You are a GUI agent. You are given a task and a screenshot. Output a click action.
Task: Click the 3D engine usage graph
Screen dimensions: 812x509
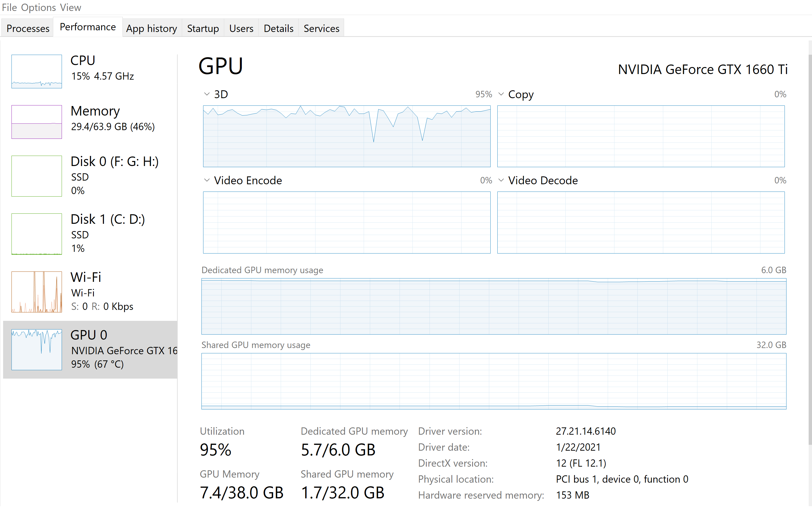tap(347, 136)
